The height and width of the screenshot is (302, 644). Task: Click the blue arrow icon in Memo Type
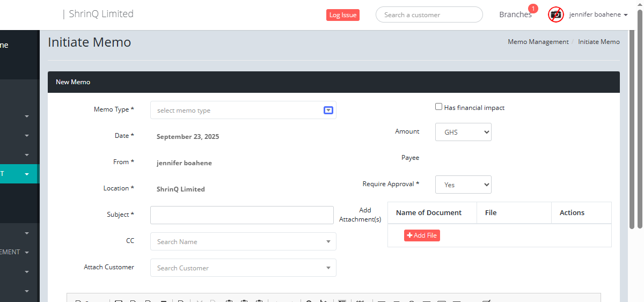tap(328, 110)
